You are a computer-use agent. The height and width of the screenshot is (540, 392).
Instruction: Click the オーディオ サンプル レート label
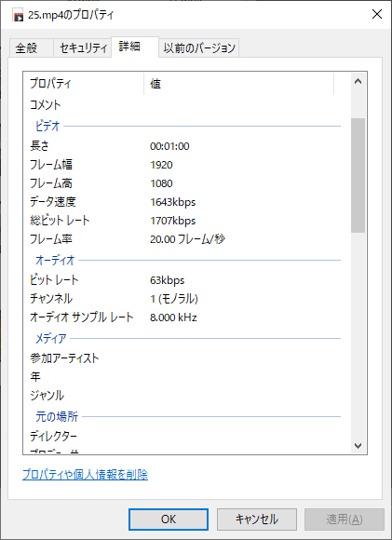[x=82, y=317]
